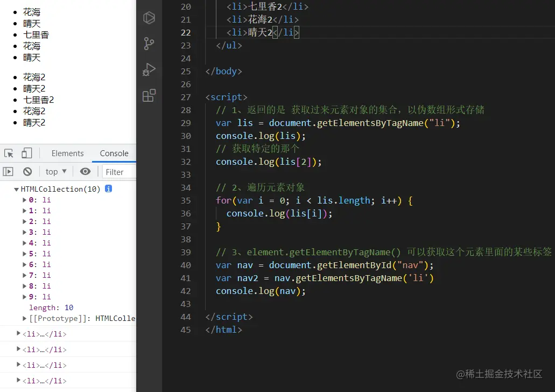Open the top JavaScript context dropdown
This screenshot has width=555, height=392.
56,172
